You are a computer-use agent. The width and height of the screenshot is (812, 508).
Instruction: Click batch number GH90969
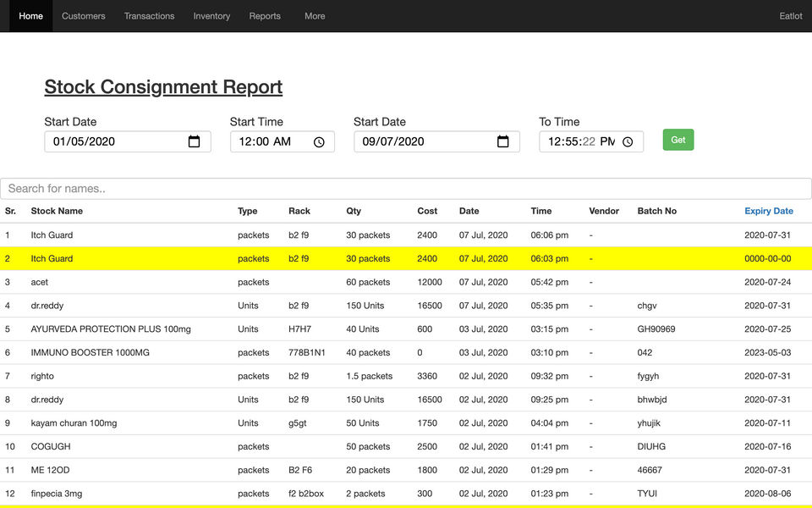tap(656, 329)
